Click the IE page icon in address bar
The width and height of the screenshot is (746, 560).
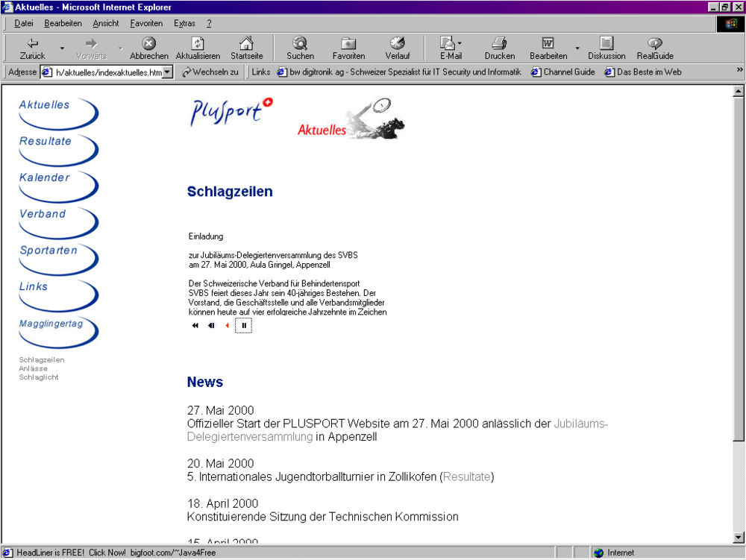click(46, 72)
